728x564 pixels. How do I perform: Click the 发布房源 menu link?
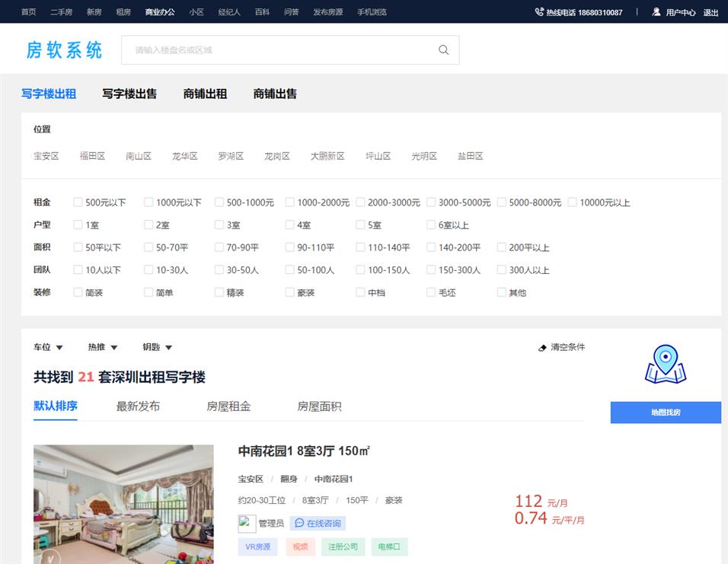(x=327, y=12)
